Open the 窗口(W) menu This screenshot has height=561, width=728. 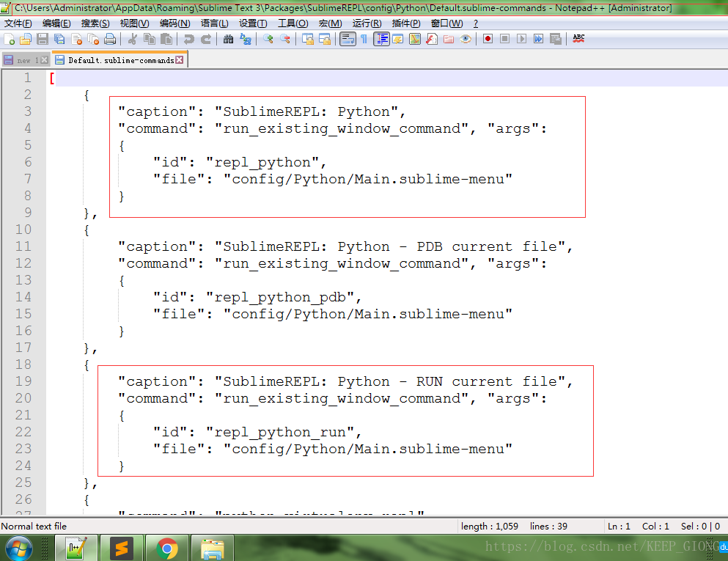coord(446,23)
